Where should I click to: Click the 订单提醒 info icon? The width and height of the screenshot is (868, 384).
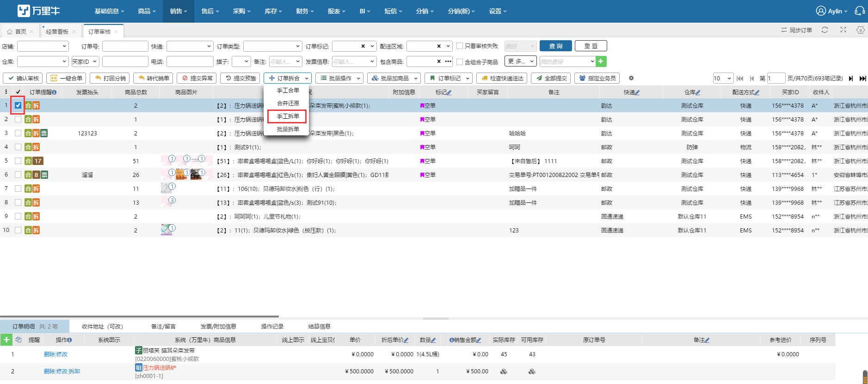click(54, 92)
